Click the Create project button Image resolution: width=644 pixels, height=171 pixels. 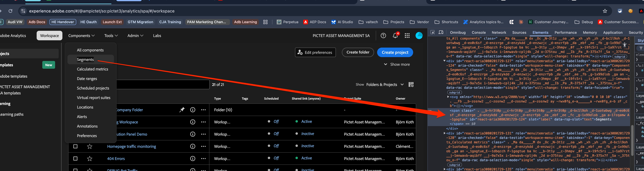point(395,52)
